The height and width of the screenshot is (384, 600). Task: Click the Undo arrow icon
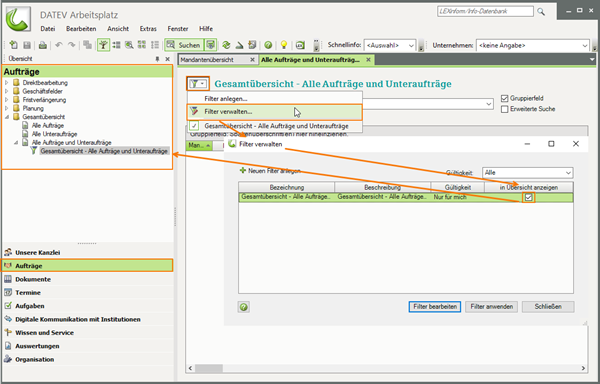tap(59, 45)
